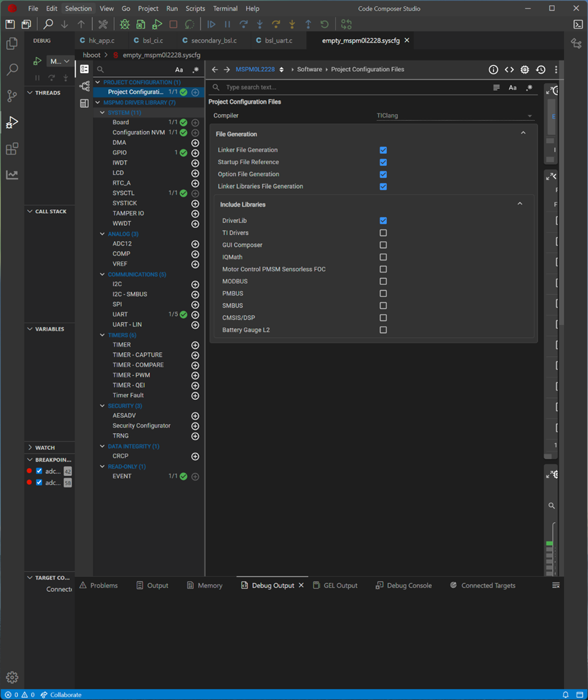Add a DMA module instance

(x=195, y=143)
